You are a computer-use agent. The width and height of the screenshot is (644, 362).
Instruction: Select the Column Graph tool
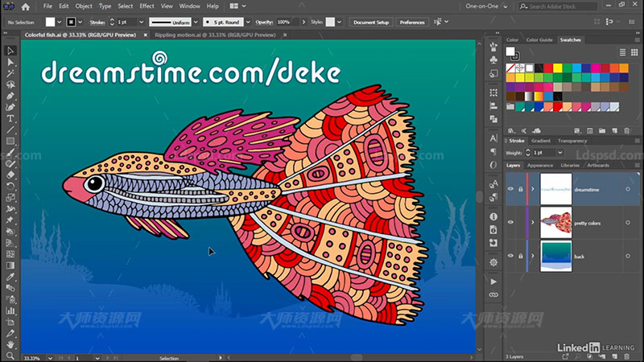tap(10, 311)
